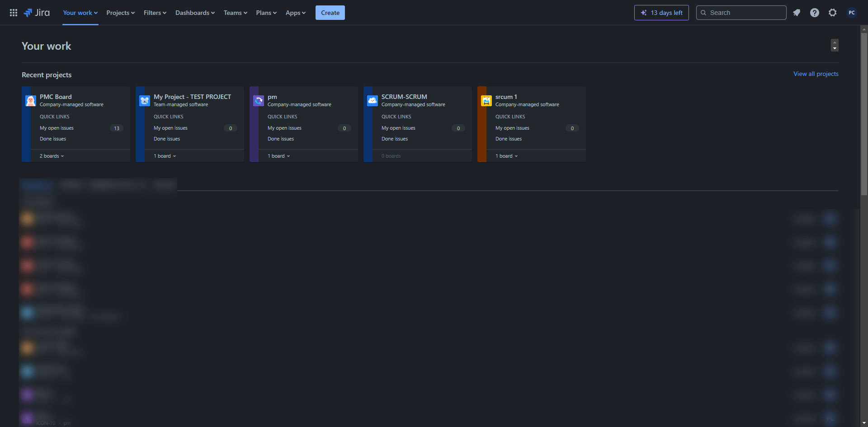Expand the Your work menu
This screenshot has width=868, height=427.
tap(80, 13)
